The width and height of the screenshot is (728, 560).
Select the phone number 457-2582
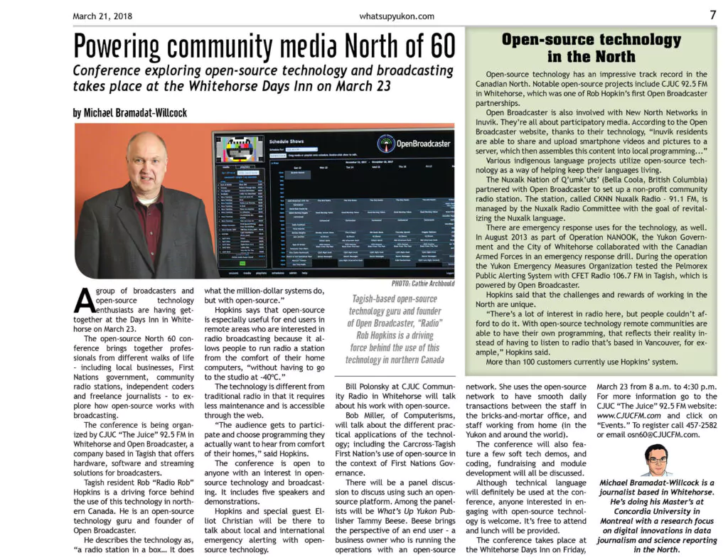[x=698, y=425]
